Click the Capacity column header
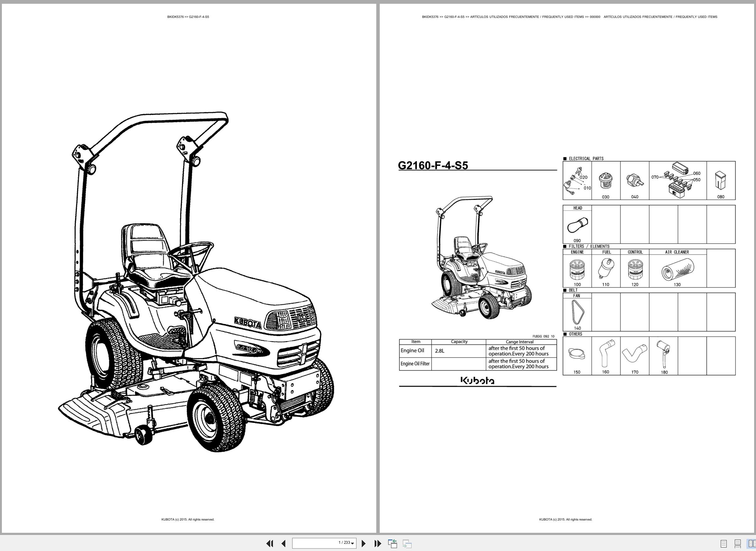Image resolution: width=756 pixels, height=551 pixels. coord(459,342)
